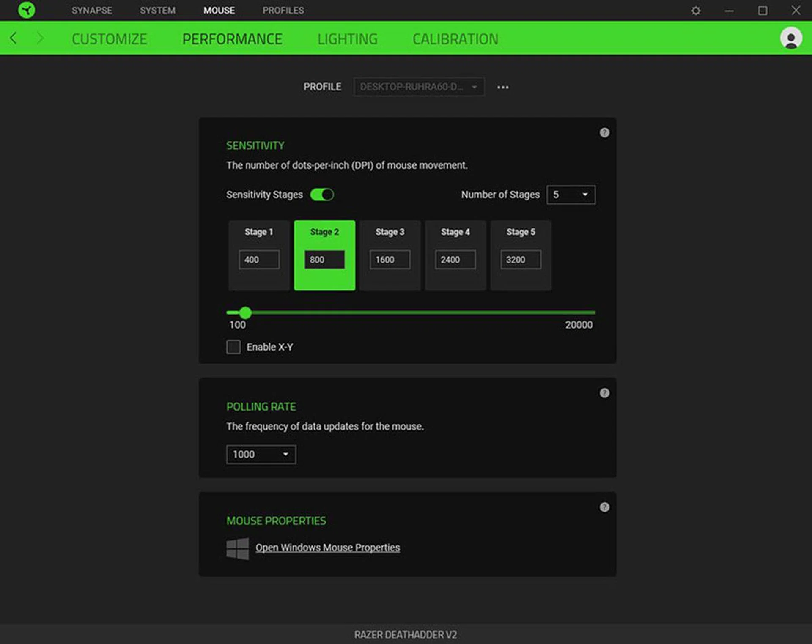Open the profile three-dots menu

click(x=503, y=87)
